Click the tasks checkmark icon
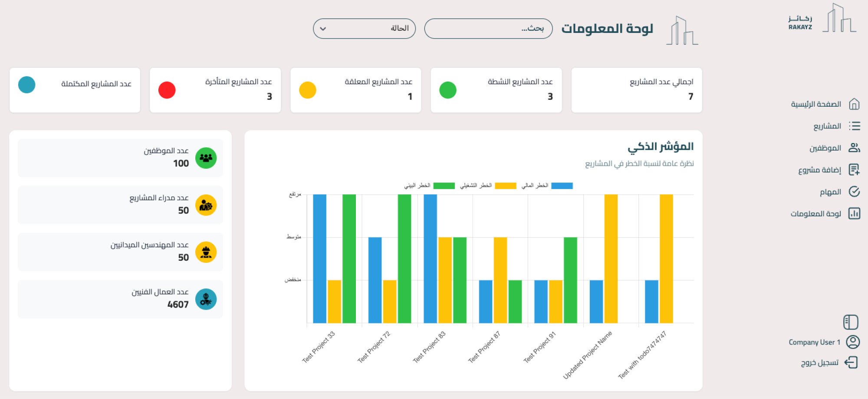 pyautogui.click(x=854, y=192)
